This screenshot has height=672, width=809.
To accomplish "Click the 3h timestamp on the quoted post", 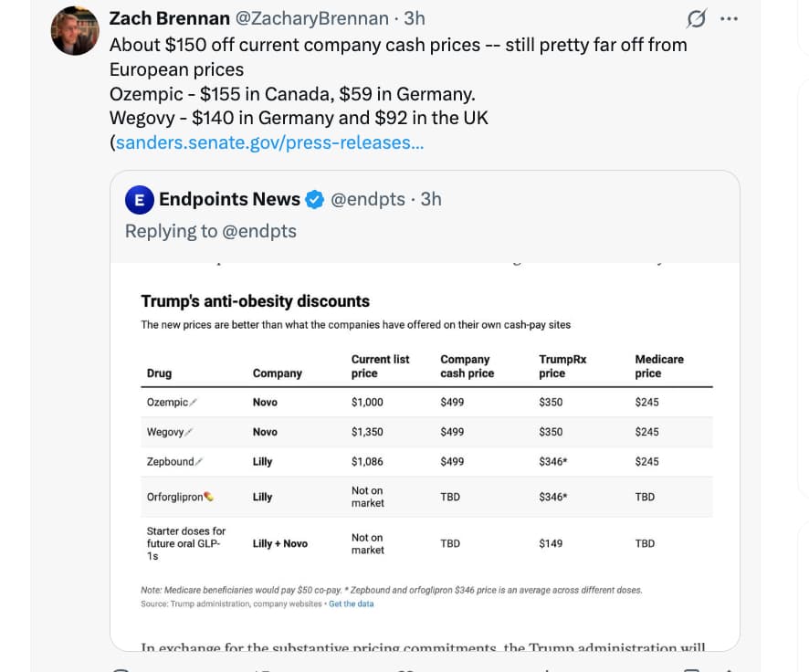I will [x=431, y=199].
